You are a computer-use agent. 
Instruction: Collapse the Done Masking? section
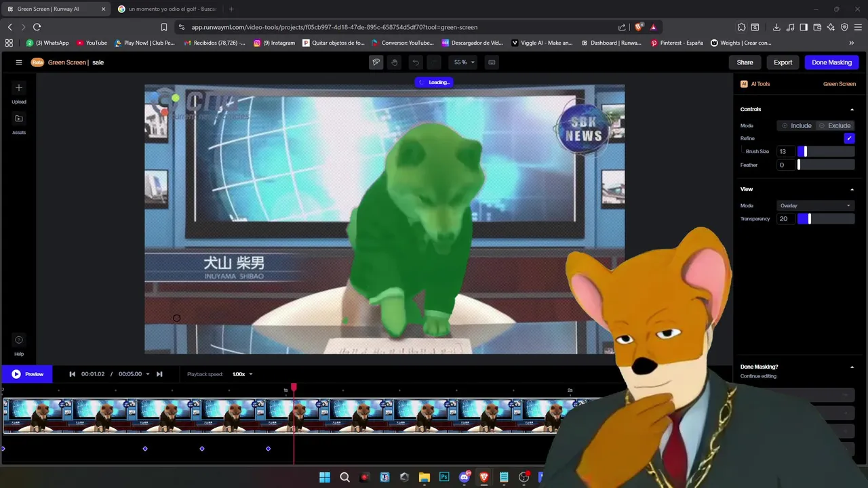pyautogui.click(x=852, y=367)
